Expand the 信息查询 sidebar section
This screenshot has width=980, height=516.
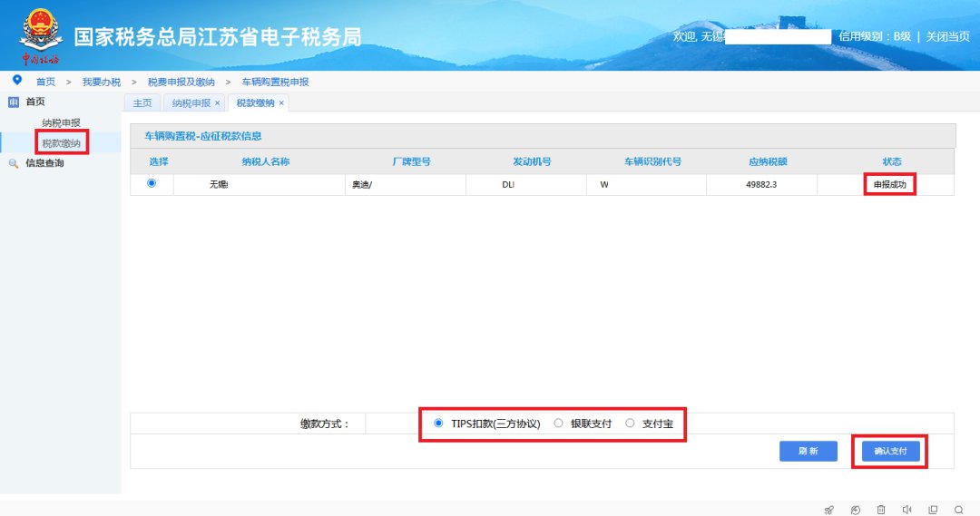pos(44,163)
